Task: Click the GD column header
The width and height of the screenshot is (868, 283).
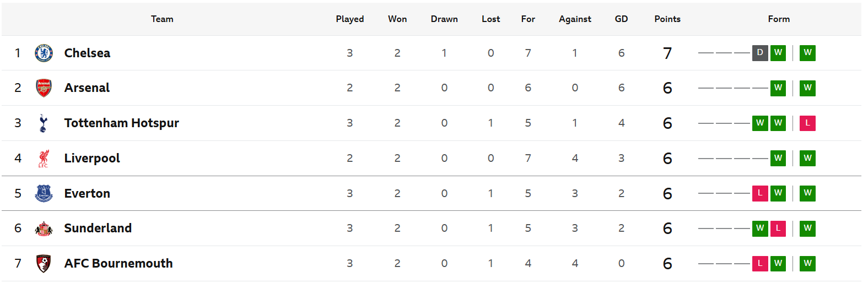Action: (621, 19)
